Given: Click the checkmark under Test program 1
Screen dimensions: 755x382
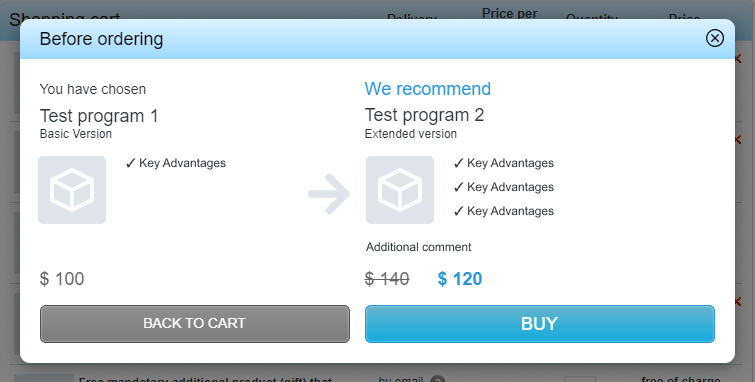Looking at the screenshot, I should tap(130, 163).
